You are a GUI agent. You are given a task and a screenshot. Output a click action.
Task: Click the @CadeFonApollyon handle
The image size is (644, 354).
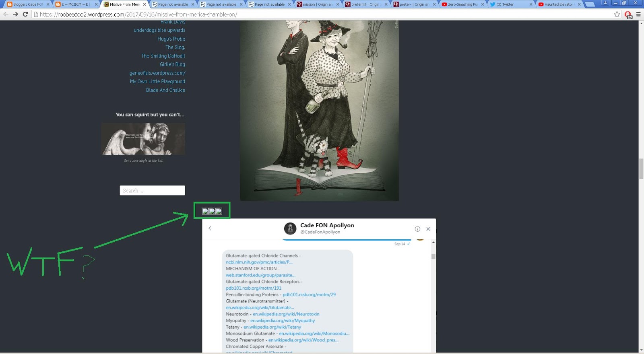tap(320, 232)
